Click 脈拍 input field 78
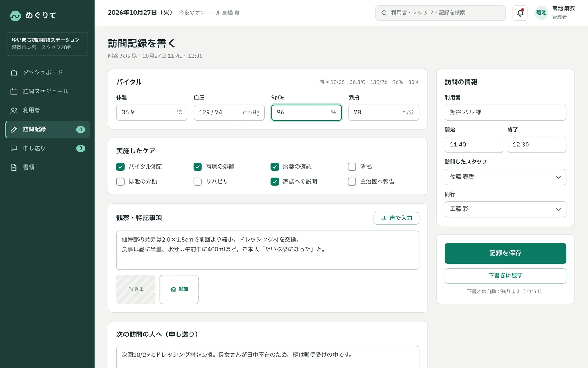 pos(384,113)
